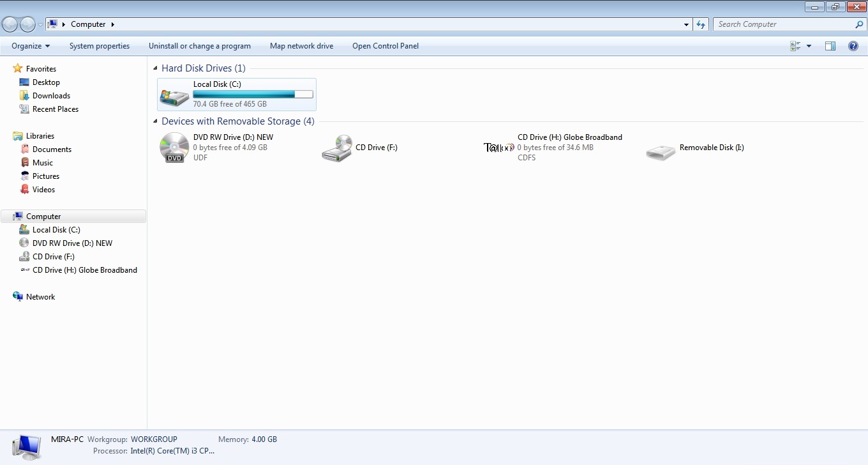Go forward with the Forward arrow button
This screenshot has height=465, width=868.
pos(27,24)
